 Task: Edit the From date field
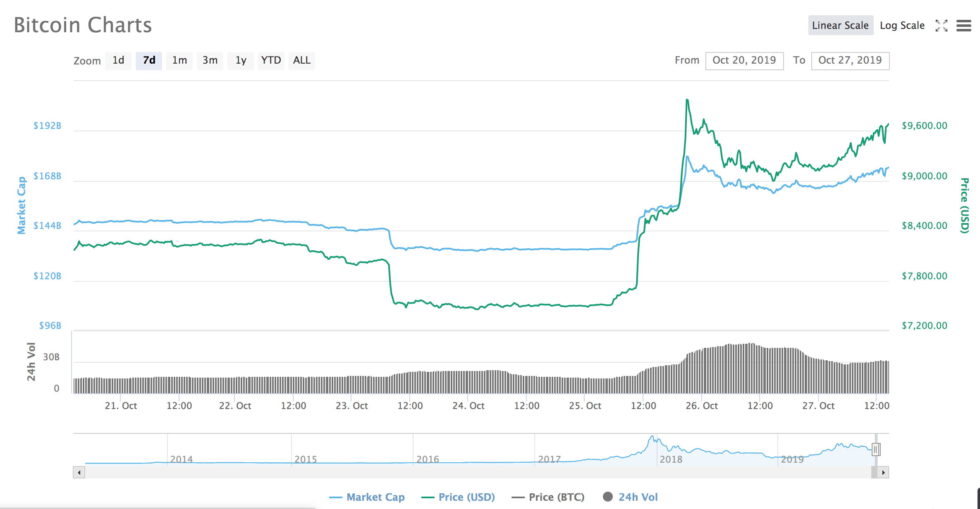click(744, 60)
